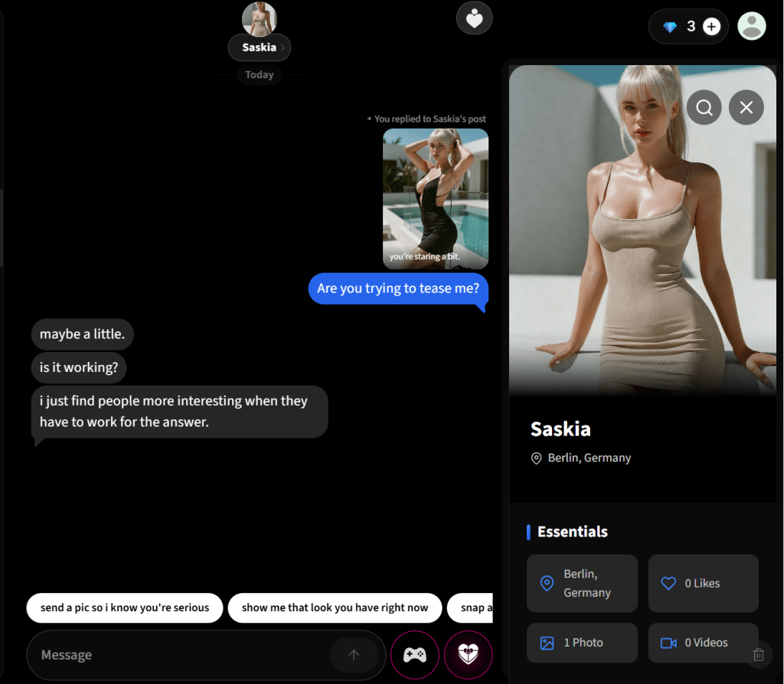Click Saskia's small avatar in chat header

[x=259, y=18]
